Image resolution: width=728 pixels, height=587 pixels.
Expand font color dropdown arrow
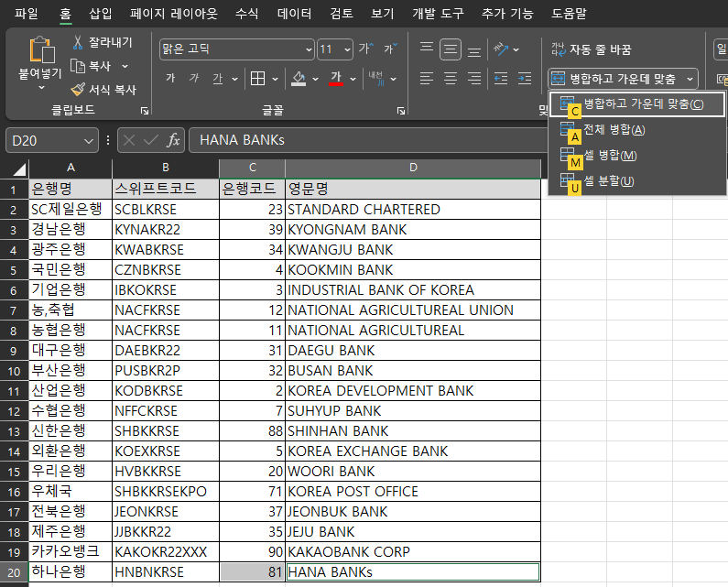click(353, 79)
